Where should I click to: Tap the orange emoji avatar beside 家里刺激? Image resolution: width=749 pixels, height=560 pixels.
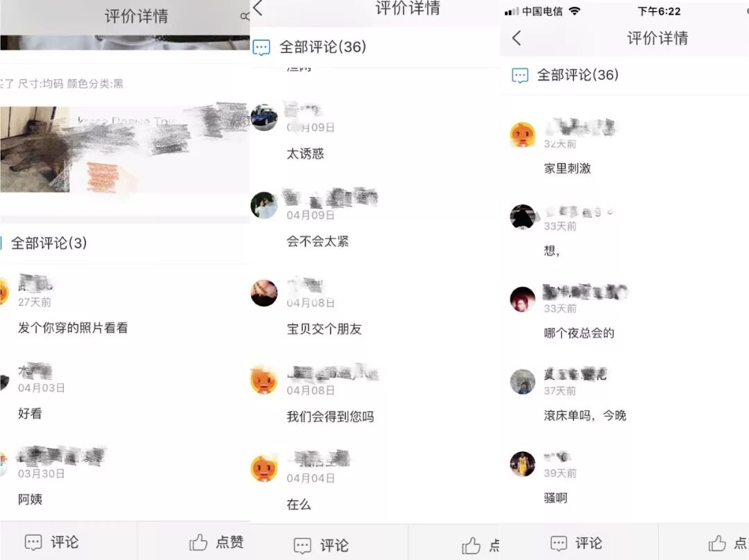coord(523,134)
